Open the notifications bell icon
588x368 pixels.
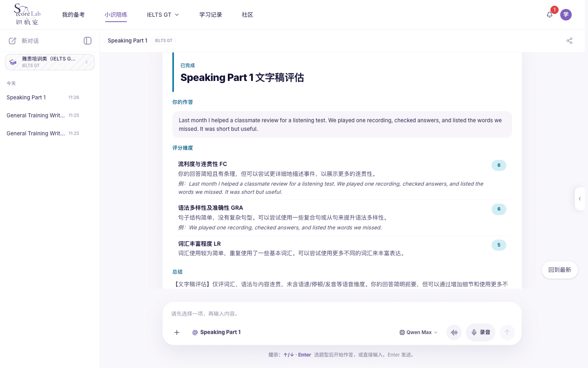(x=550, y=15)
